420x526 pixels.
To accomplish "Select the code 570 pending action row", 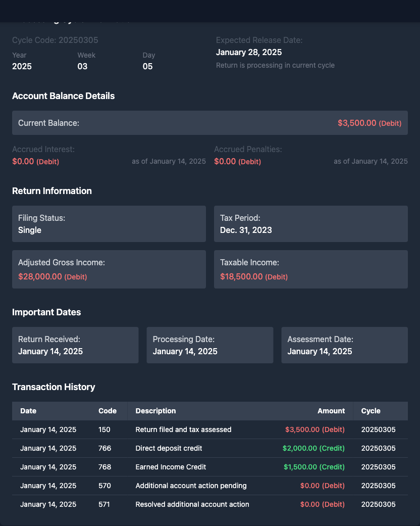I will pyautogui.click(x=209, y=486).
